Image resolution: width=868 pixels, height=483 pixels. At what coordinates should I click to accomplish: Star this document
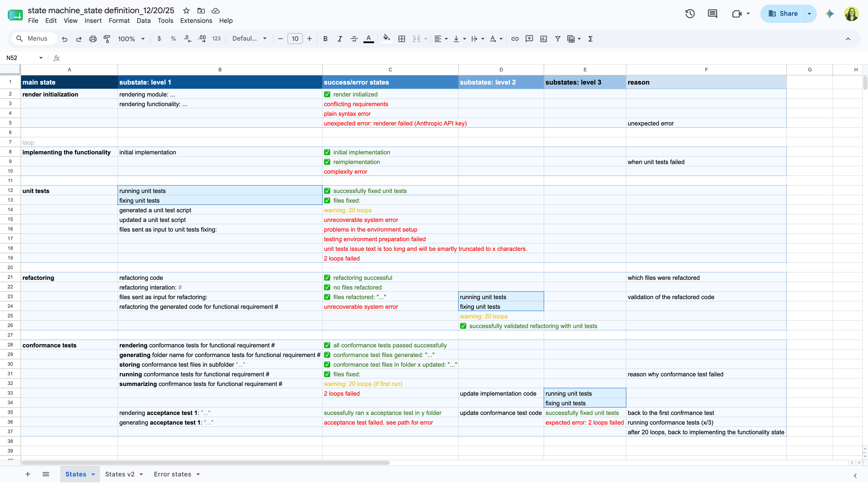186,10
